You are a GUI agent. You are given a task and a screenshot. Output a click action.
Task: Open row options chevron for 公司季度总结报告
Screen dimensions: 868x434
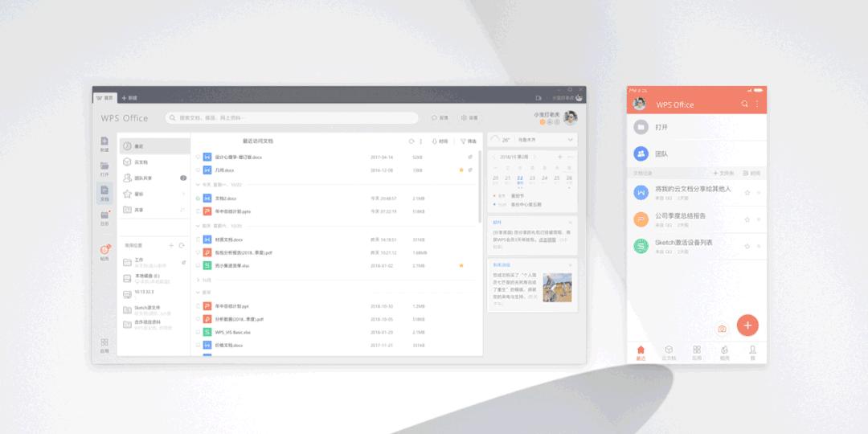(759, 219)
